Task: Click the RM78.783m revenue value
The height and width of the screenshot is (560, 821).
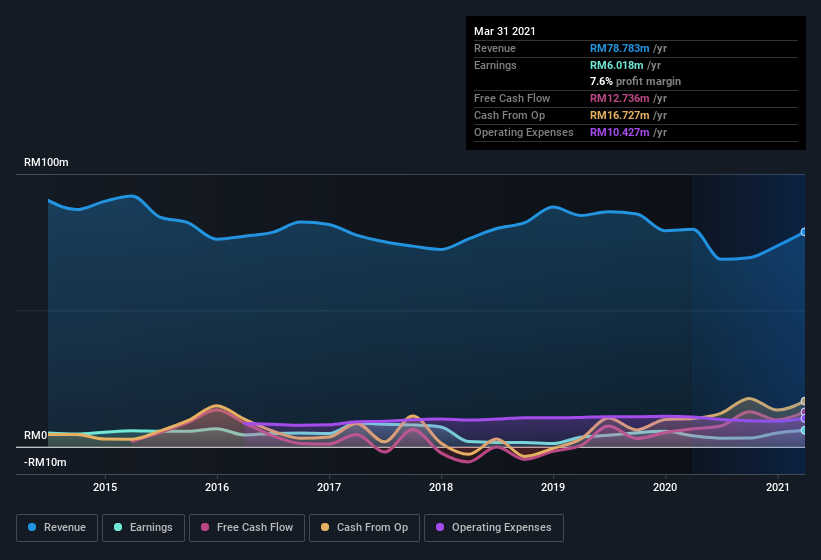Action: pos(619,48)
